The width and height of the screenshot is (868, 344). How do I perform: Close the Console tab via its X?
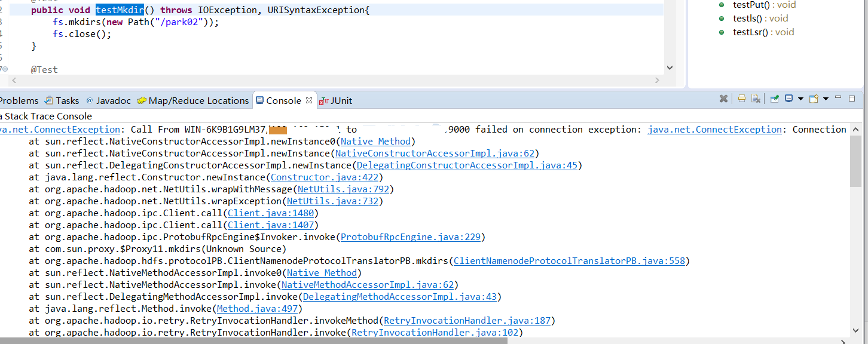click(x=309, y=100)
